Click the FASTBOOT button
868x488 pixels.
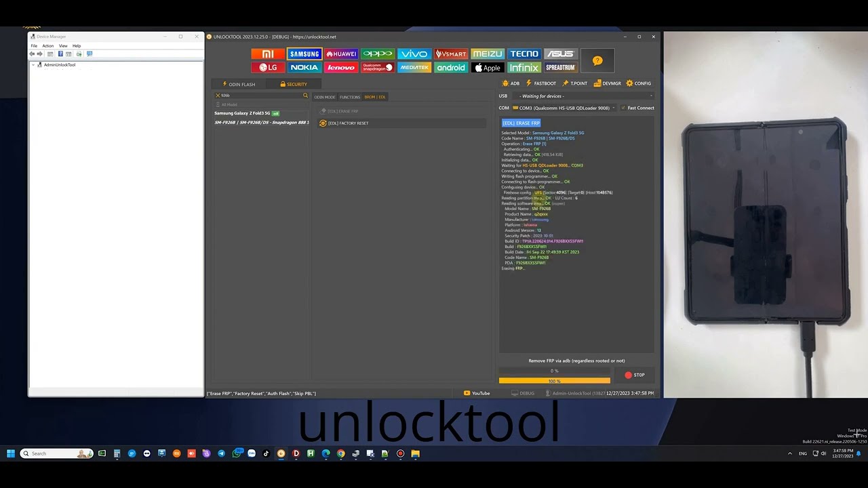(541, 83)
